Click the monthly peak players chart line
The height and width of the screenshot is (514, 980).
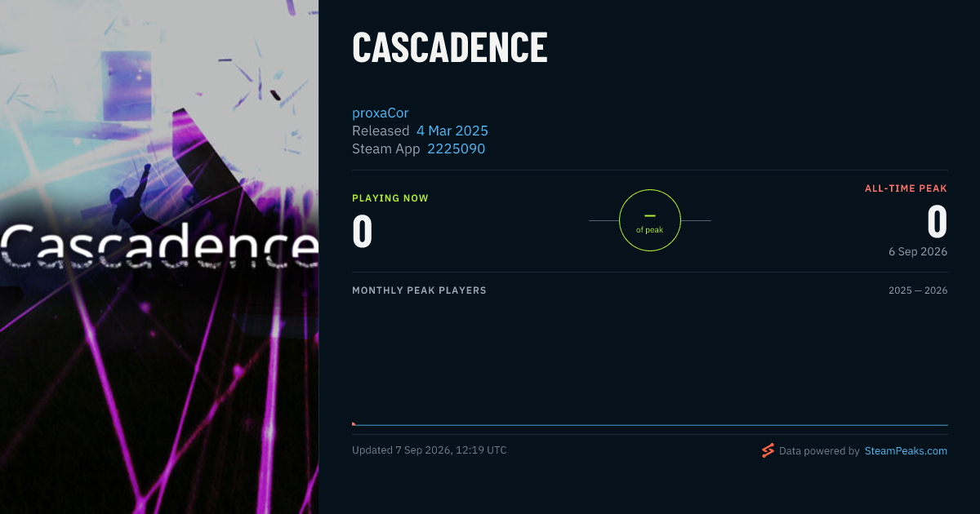tap(650, 425)
